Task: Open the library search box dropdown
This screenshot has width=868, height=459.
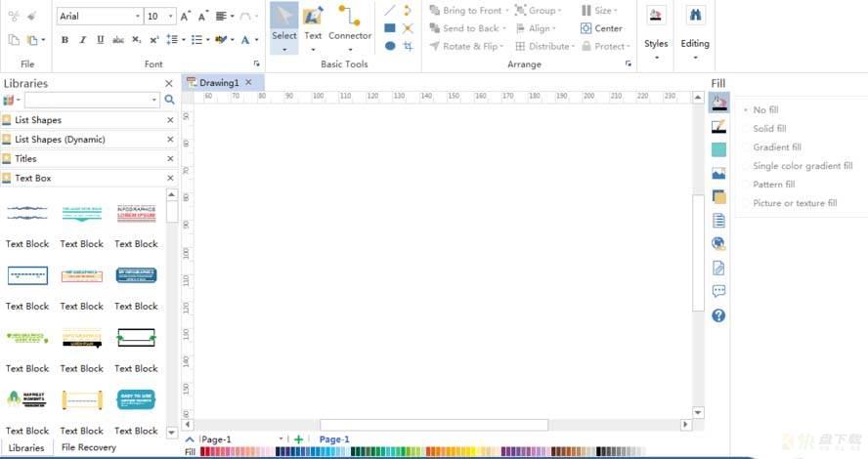Action: pos(153,100)
